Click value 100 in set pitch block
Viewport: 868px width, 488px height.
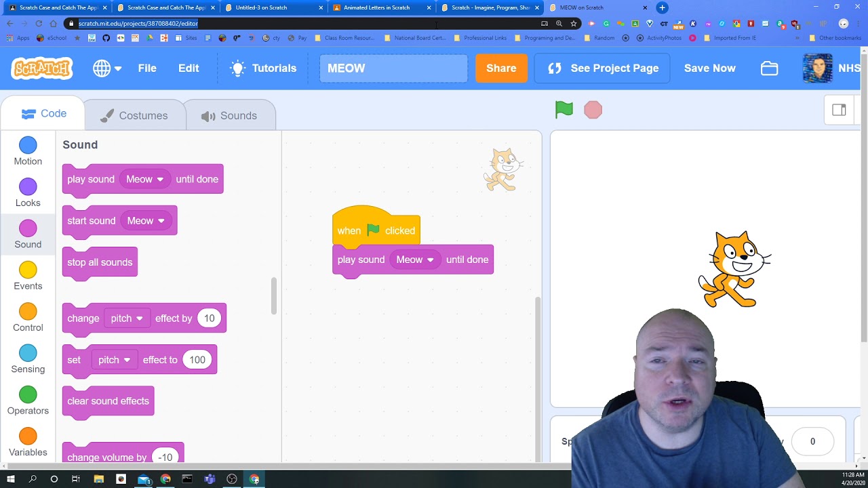click(x=197, y=360)
